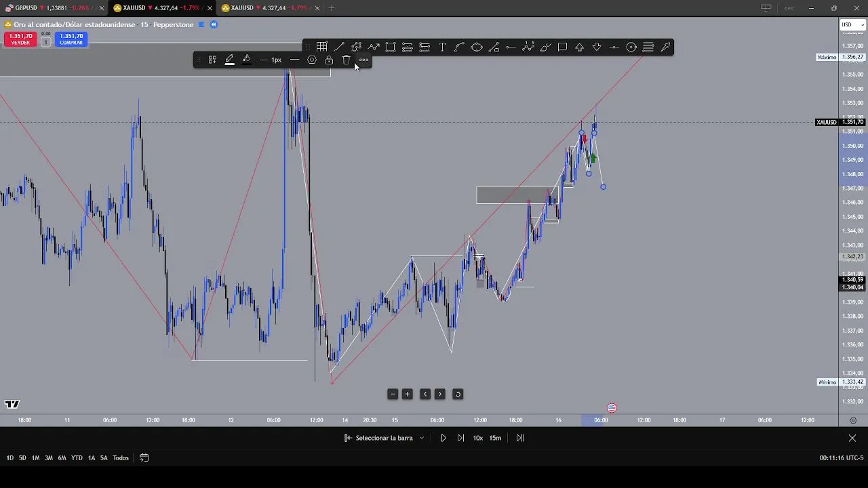This screenshot has width=868, height=488.
Task: Change the 15m replay interval
Action: tap(496, 438)
